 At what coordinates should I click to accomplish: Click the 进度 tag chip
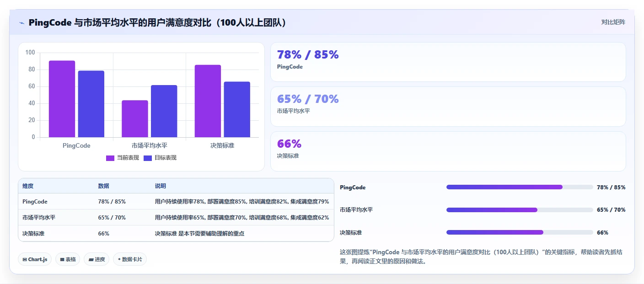pos(97,259)
